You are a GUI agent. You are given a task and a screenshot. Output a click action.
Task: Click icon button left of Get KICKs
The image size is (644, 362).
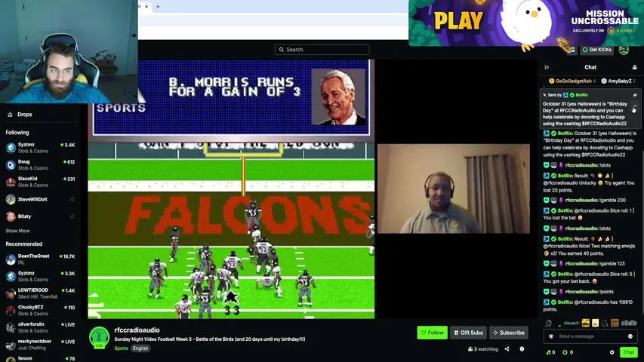pyautogui.click(x=572, y=50)
